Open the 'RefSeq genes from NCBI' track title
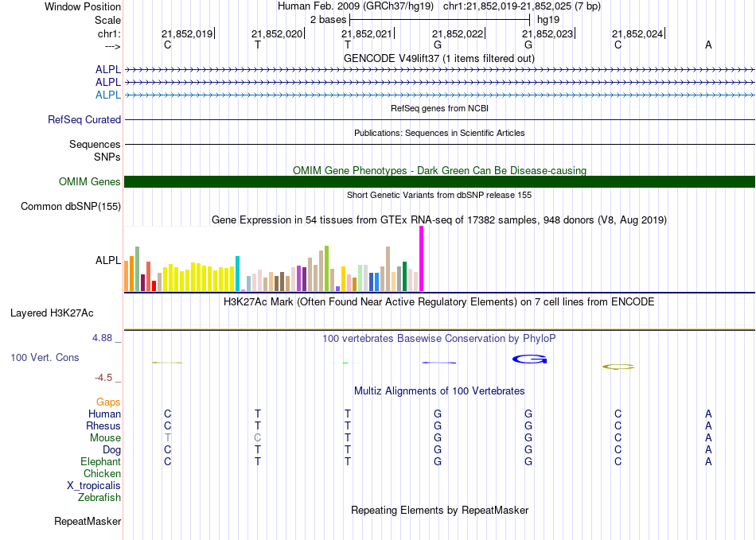 pyautogui.click(x=439, y=108)
